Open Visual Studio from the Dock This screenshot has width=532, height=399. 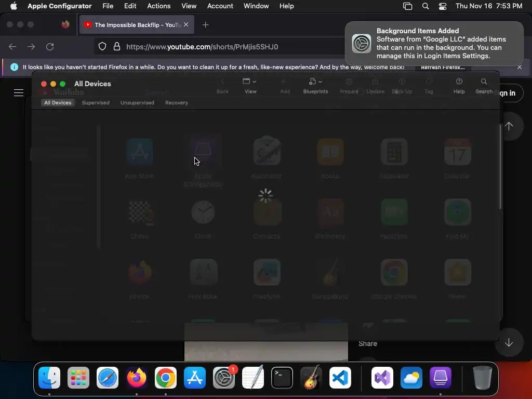[382, 378]
